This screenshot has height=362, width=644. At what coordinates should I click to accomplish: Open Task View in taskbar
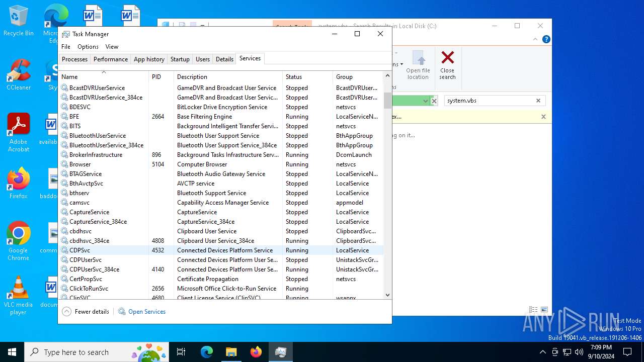[181, 352]
